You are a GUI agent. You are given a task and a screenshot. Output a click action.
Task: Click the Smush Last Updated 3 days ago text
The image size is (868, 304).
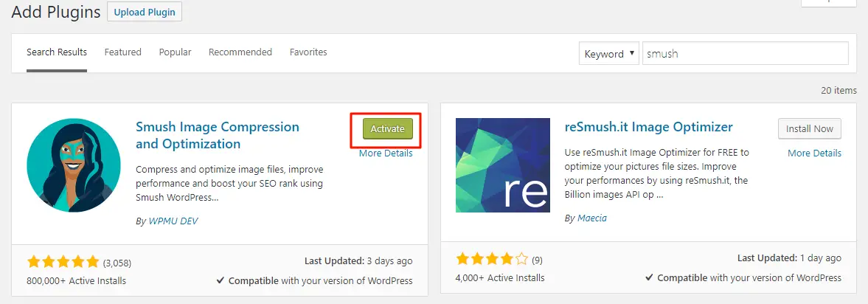point(358,260)
